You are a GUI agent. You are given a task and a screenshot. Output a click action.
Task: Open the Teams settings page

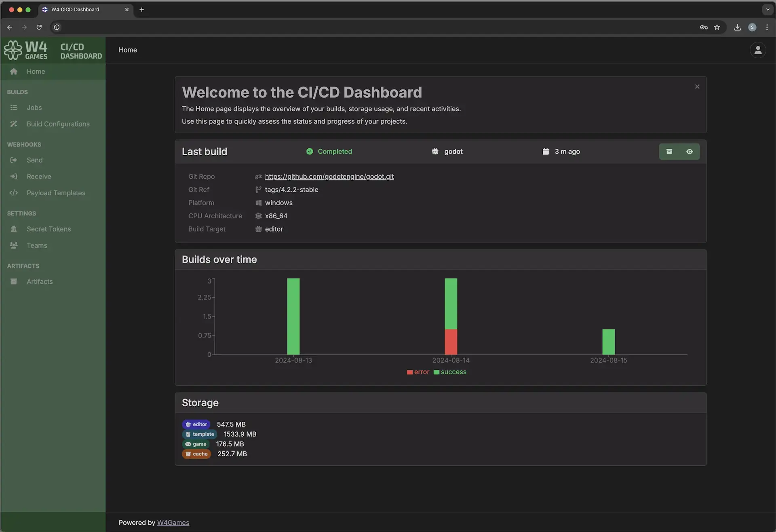coord(37,245)
